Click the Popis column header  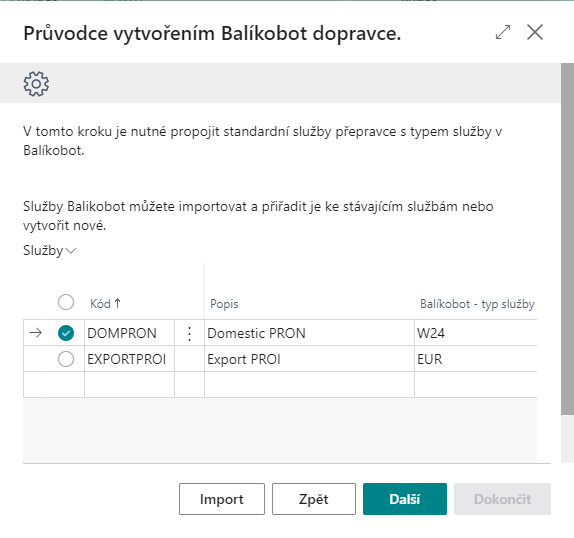click(x=224, y=304)
